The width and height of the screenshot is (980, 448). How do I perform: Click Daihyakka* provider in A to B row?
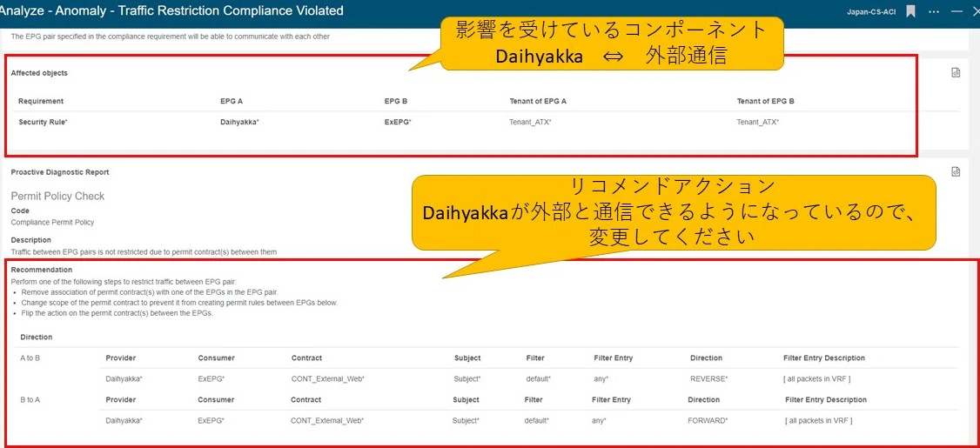(x=124, y=378)
